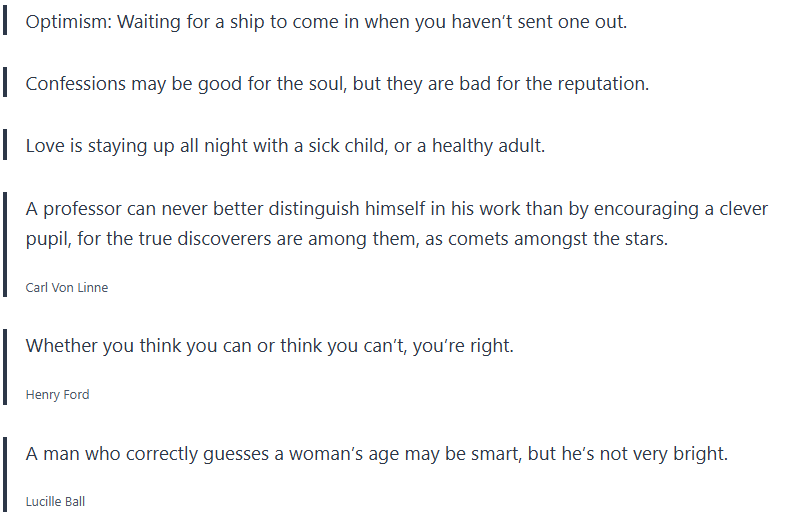The image size is (807, 518).
Task: Click the quote bar next to "Love is staying"
Action: click(6, 145)
